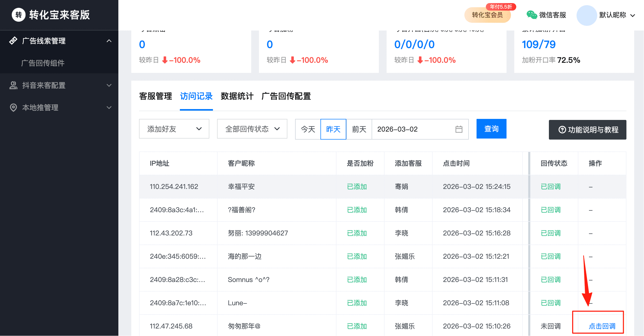Collapse the 广告线索管理 sidebar section
The image size is (644, 336).
pos(109,41)
